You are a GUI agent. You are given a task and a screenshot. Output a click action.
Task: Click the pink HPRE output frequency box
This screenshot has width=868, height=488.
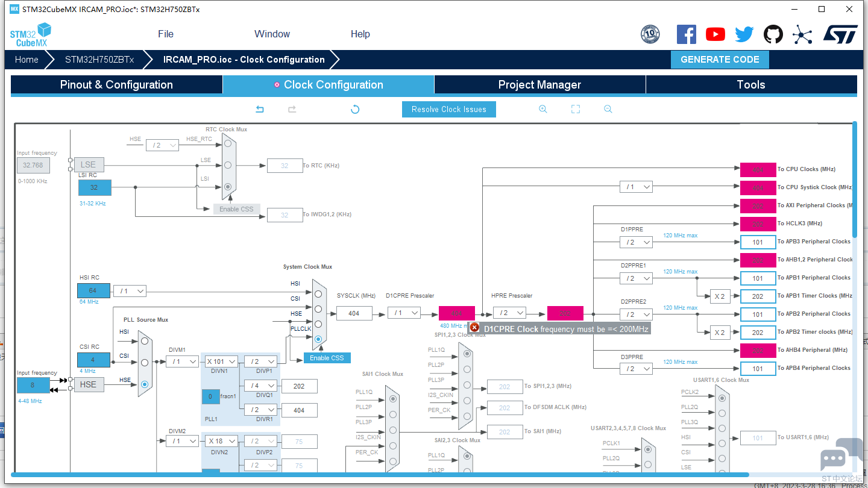[565, 313]
